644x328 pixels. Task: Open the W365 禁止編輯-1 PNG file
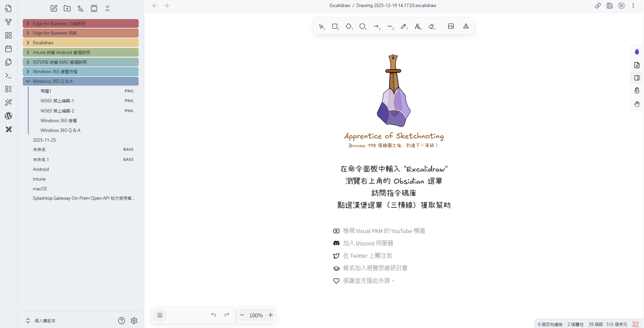click(57, 101)
